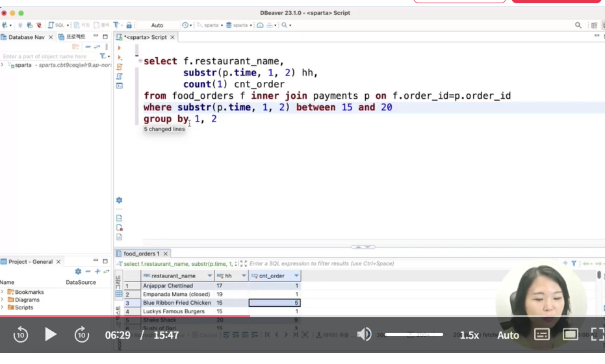Open the restaurant_name column dropdown arrow
The image size is (605, 364).
click(209, 276)
